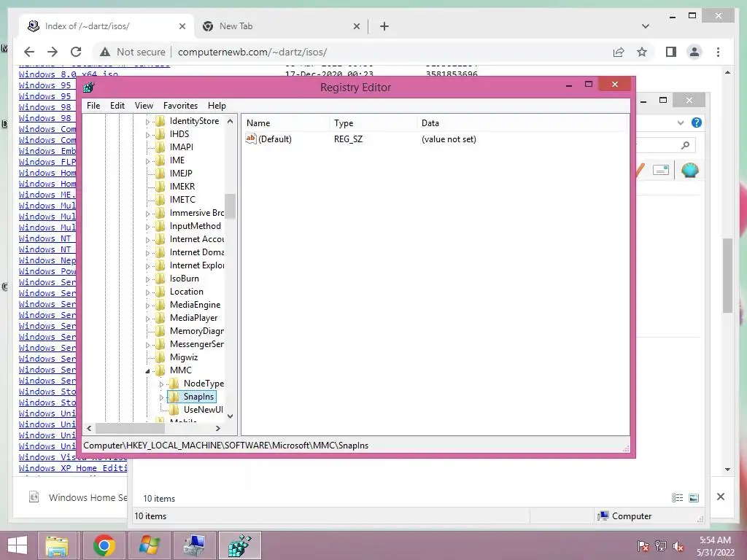Expand the NodeType key
The image size is (747, 560).
pyautogui.click(x=161, y=384)
